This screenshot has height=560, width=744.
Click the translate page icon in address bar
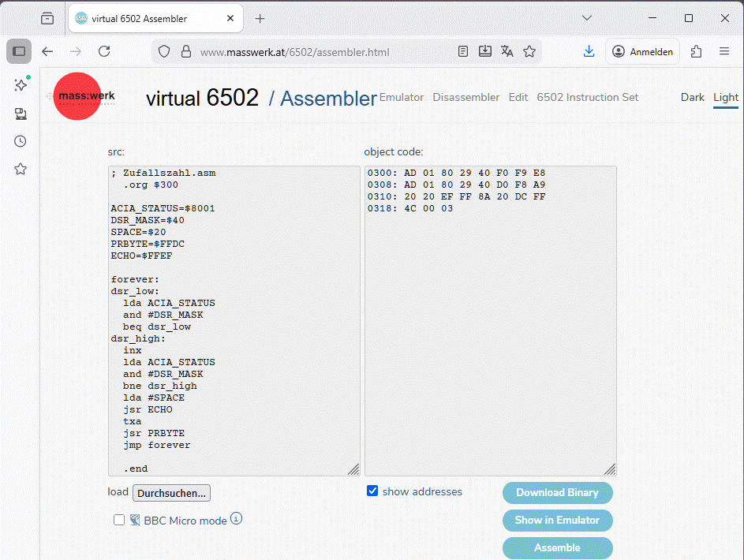click(507, 51)
